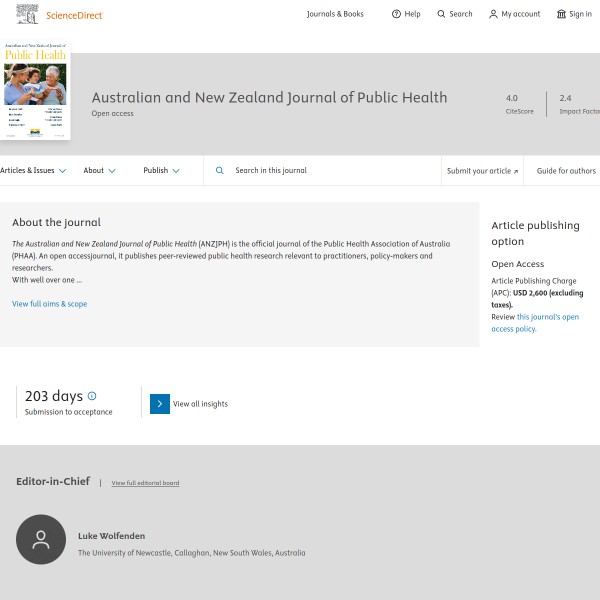Open Journals & Books menu item
The height and width of the screenshot is (600, 600).
[335, 14]
